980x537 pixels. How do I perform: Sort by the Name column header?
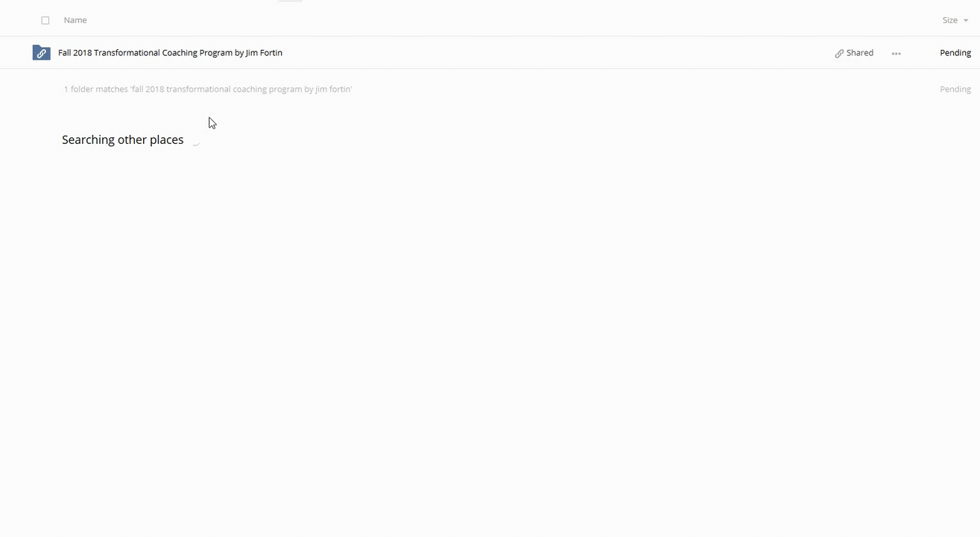click(x=75, y=20)
